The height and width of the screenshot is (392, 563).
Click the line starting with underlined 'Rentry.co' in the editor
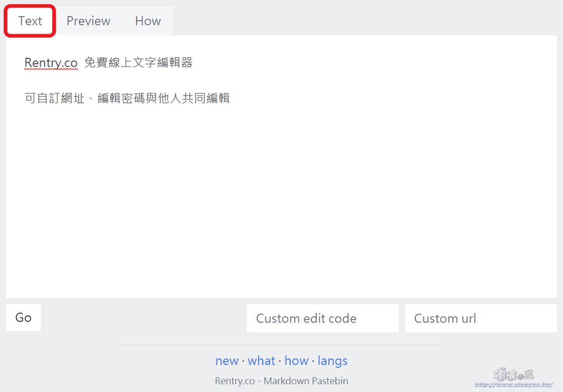[109, 63]
